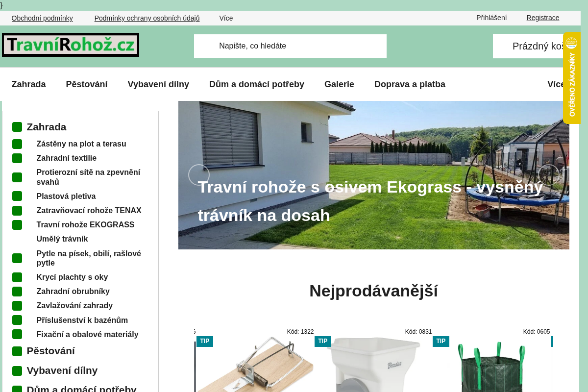Click green square beside Vybavení dílny sidebar heading

click(x=17, y=371)
